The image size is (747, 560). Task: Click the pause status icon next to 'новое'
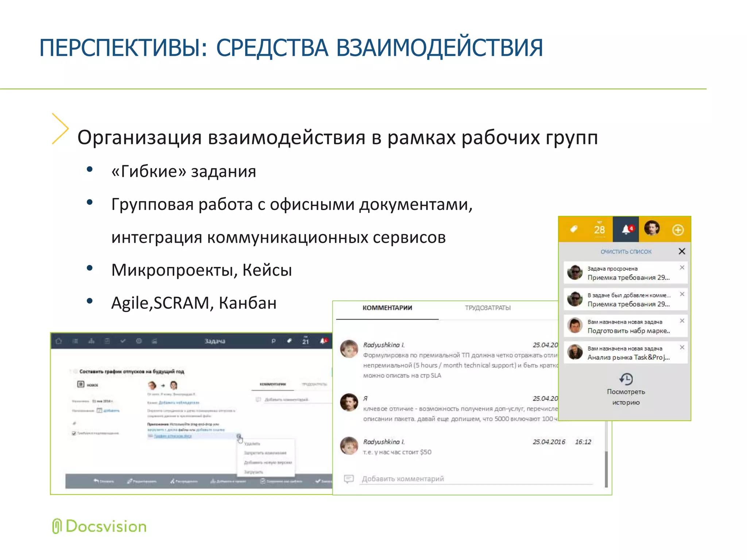coord(81,384)
